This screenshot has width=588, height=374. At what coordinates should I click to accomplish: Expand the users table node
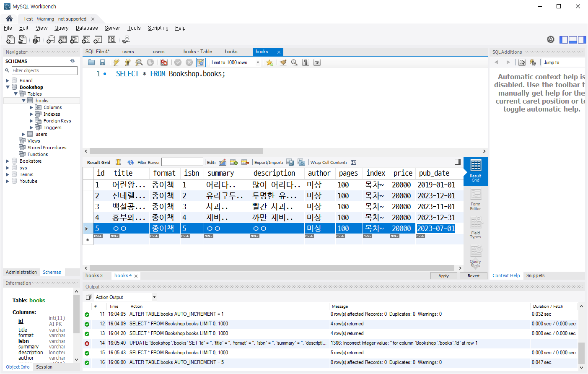point(23,134)
